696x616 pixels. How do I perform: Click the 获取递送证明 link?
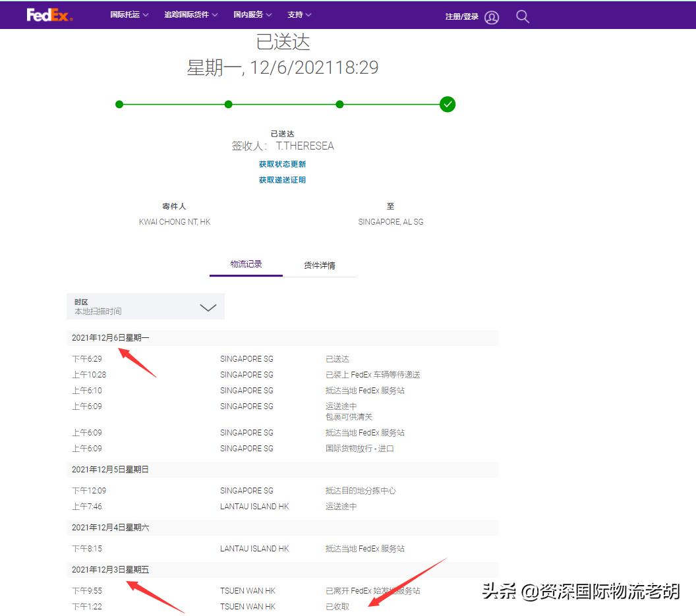[x=282, y=180]
